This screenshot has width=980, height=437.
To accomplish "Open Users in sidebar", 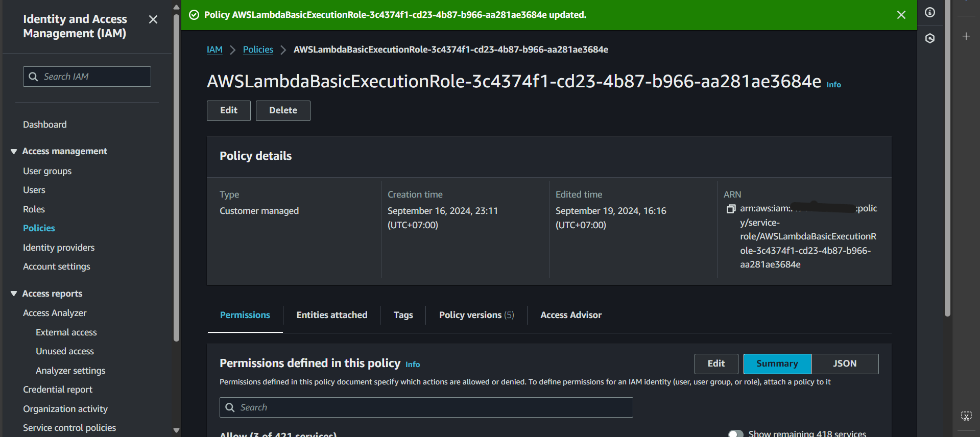I will [x=34, y=190].
